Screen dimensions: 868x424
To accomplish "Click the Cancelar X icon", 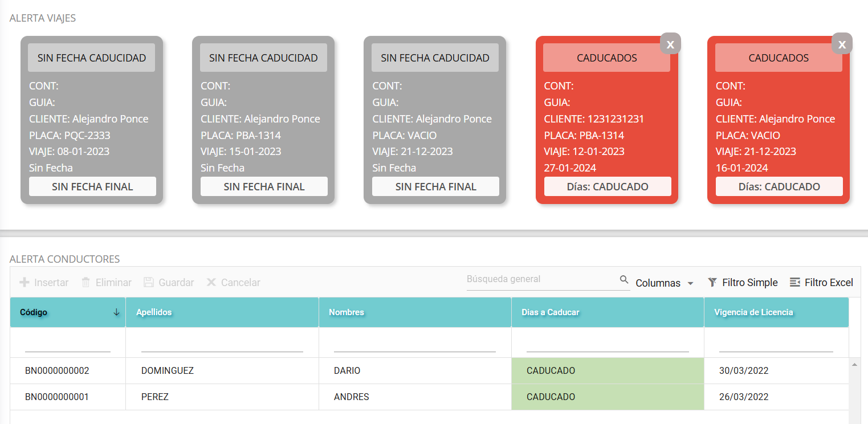I will (x=211, y=283).
